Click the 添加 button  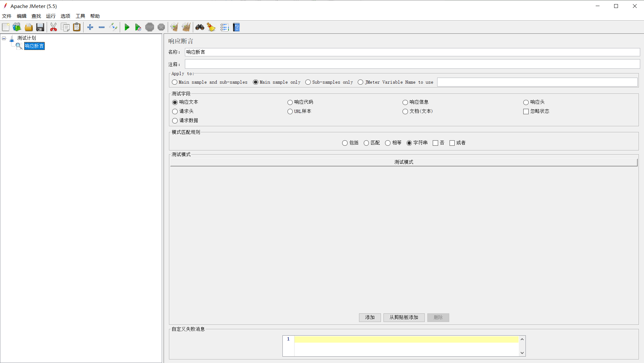370,318
